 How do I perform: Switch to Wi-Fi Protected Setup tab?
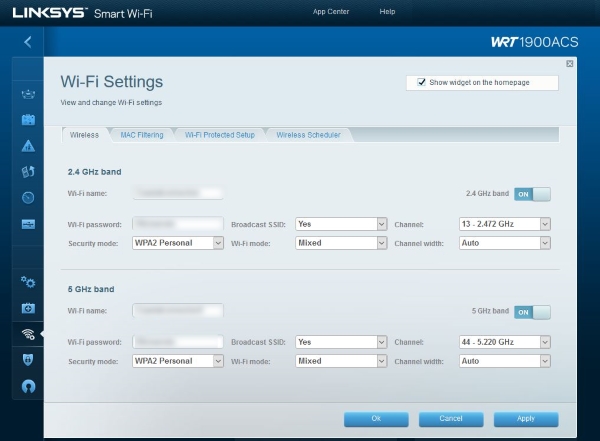pyautogui.click(x=220, y=135)
